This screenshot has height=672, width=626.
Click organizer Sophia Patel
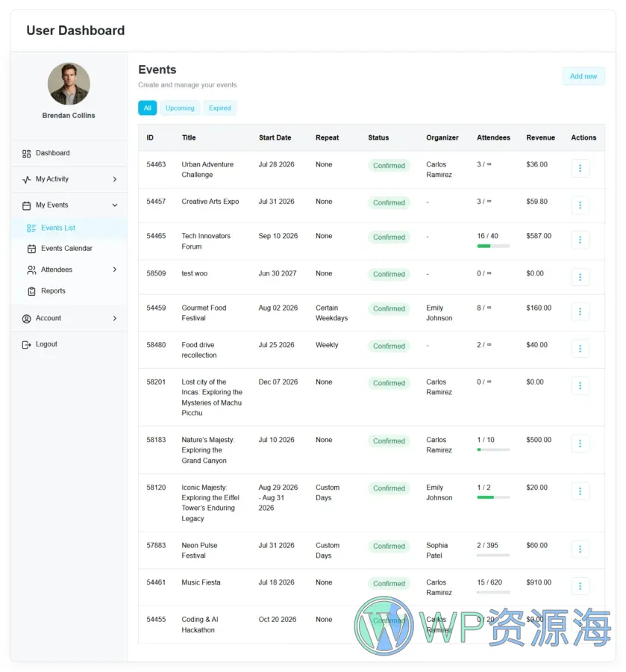(436, 550)
